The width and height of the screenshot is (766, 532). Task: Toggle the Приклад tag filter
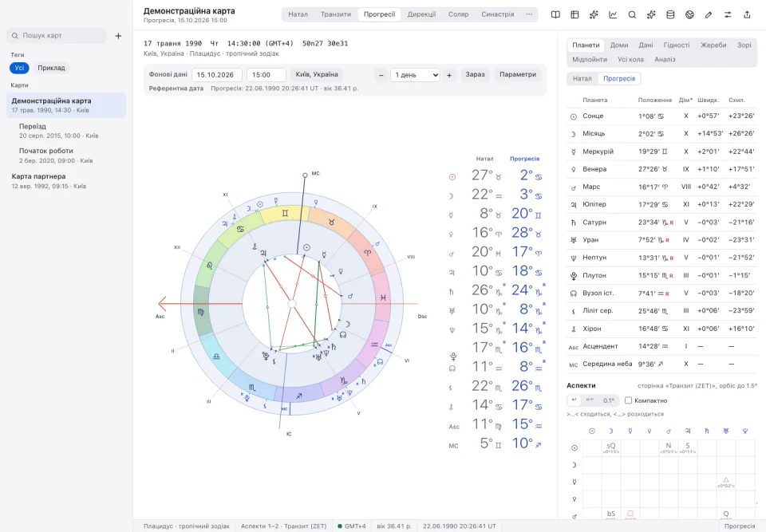(x=51, y=68)
